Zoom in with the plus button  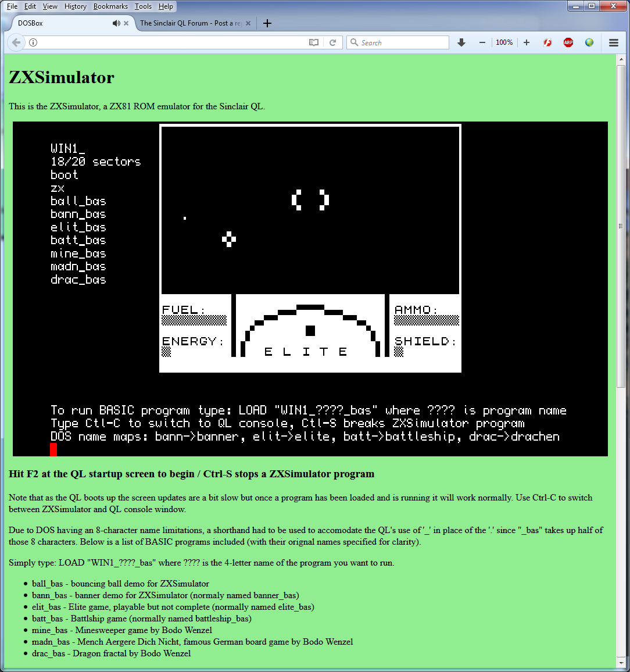(527, 42)
